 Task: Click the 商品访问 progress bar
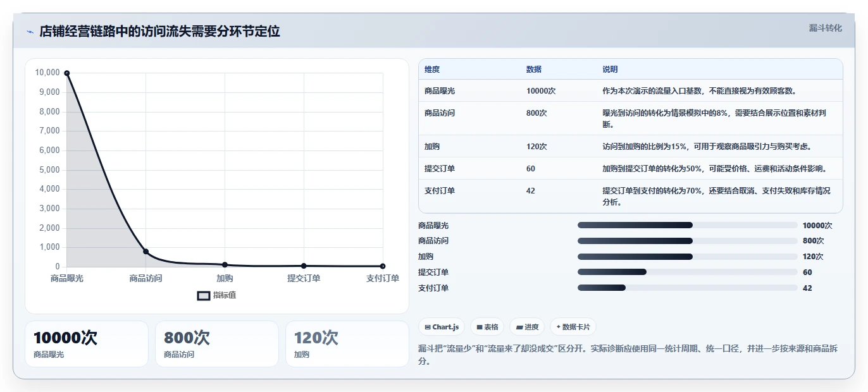pyautogui.click(x=687, y=241)
